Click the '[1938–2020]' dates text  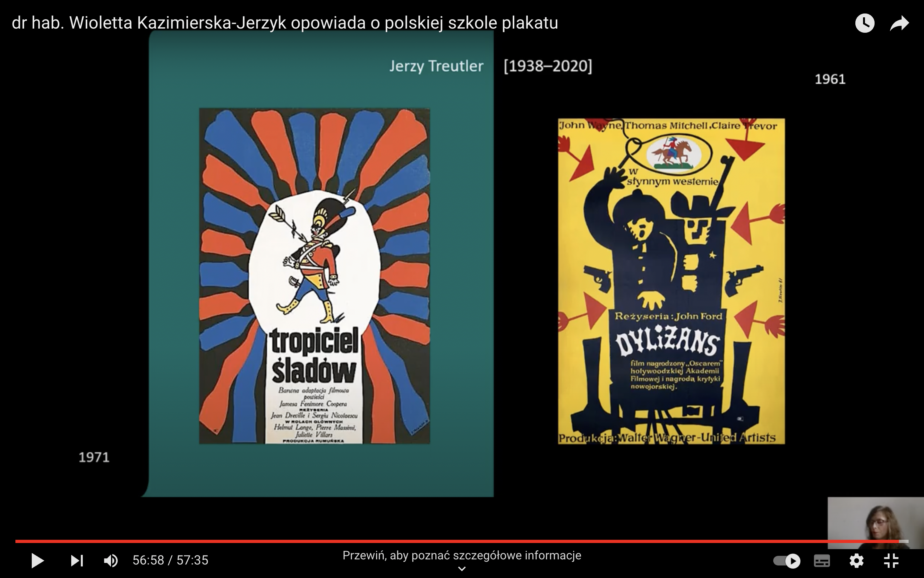548,66
